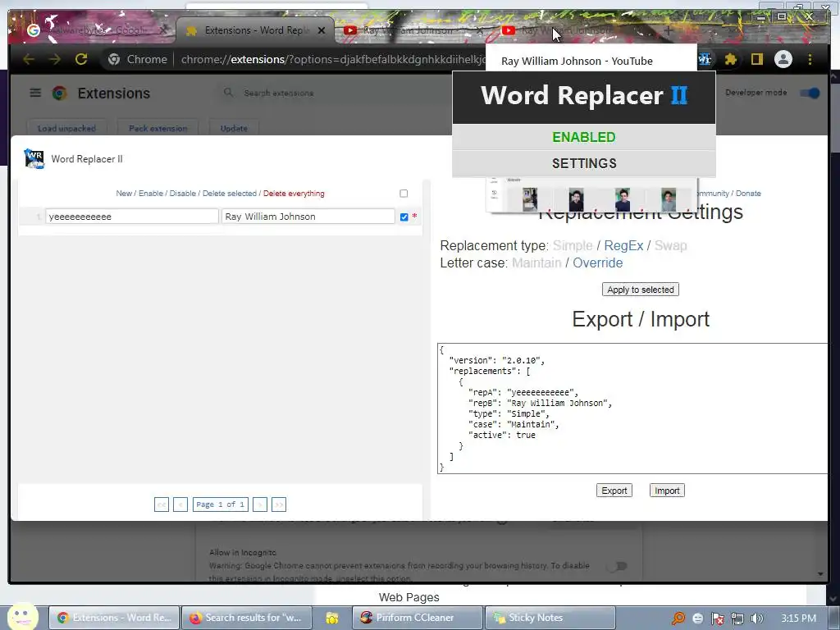The width and height of the screenshot is (840, 630).
Task: Select Override letter case
Action: click(x=597, y=262)
